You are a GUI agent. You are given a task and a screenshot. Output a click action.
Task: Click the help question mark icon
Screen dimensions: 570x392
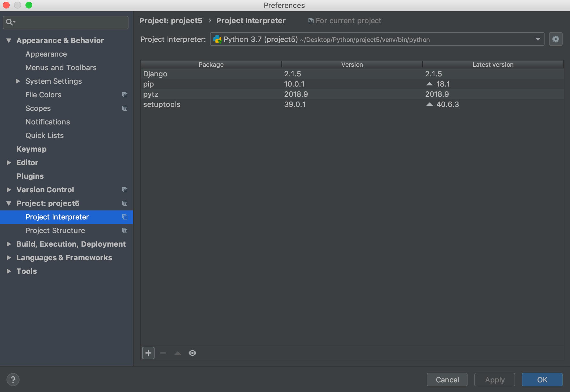13,380
